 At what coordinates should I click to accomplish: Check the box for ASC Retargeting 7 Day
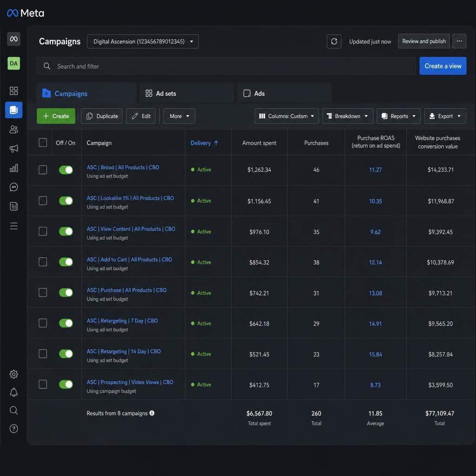[43, 323]
